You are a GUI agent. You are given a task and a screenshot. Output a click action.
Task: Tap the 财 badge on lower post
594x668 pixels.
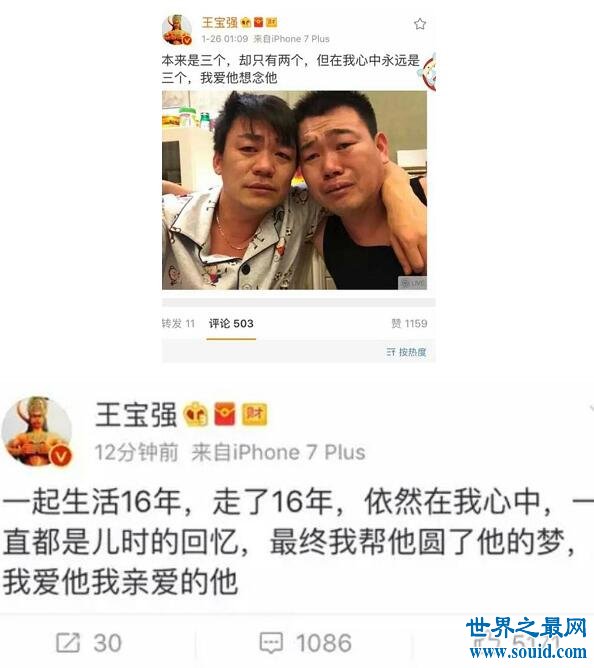pyautogui.click(x=254, y=415)
